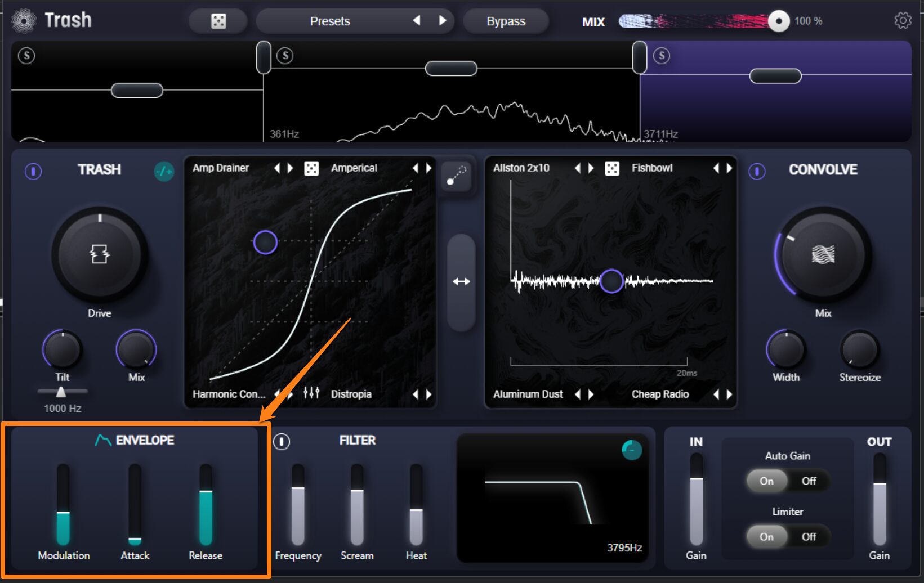Click the XY pad node in distortion graph
This screenshot has width=924, height=583.
[x=265, y=243]
